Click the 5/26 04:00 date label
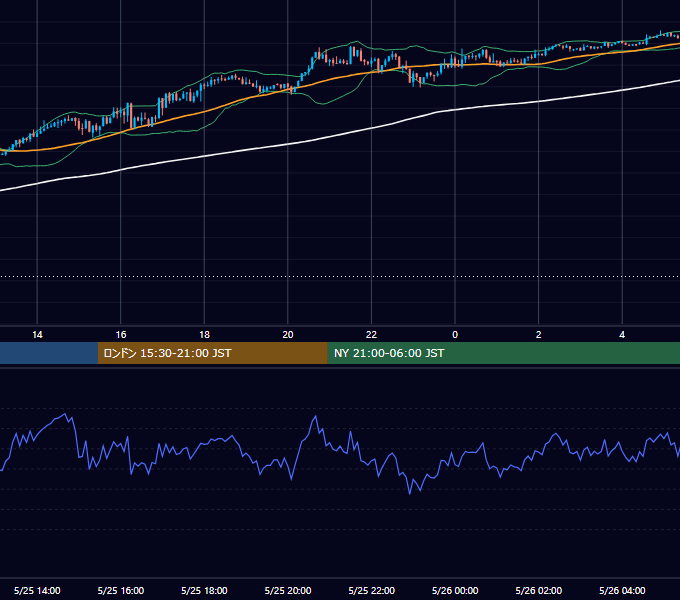The height and width of the screenshot is (600, 680). click(x=622, y=590)
